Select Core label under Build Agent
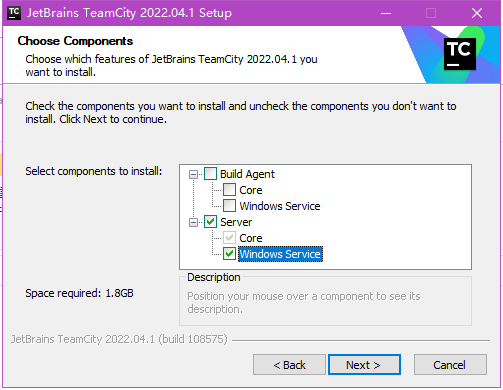The width and height of the screenshot is (503, 390). click(251, 190)
